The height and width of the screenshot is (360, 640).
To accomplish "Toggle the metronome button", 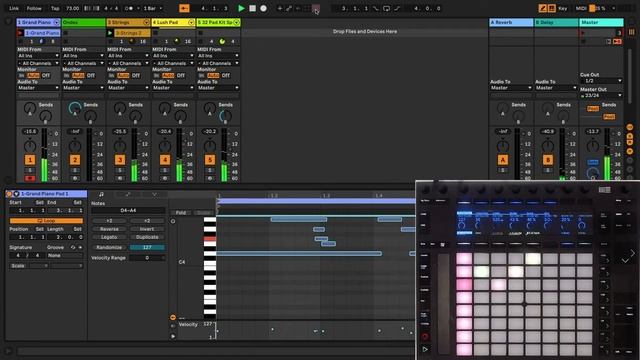I will point(128,8).
